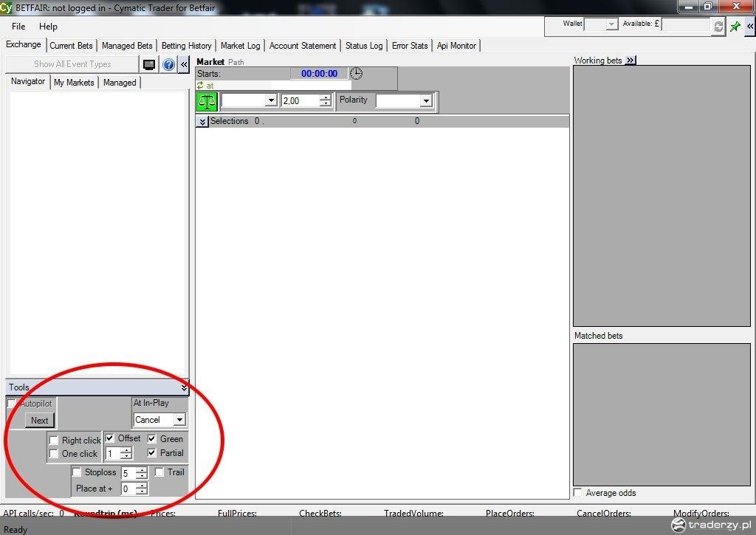Click the 'FullPrices:' status bar entry
This screenshot has height=535, width=756.
(237, 514)
